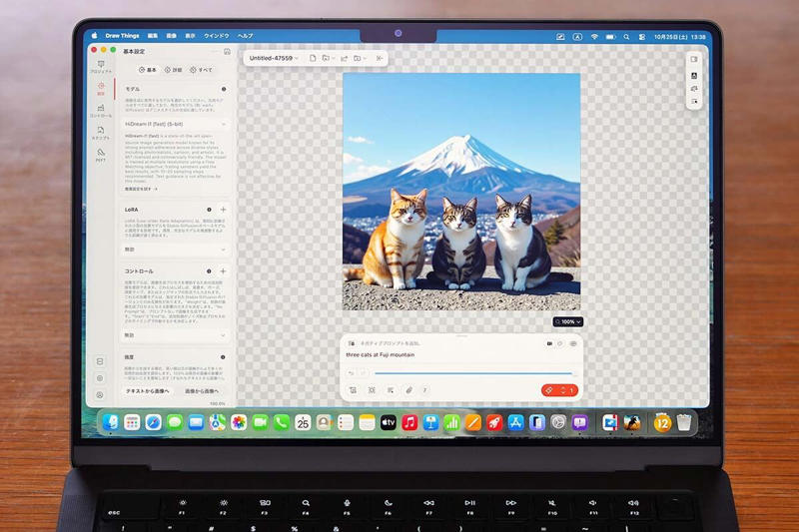The width and height of the screenshot is (799, 532).
Task: Click the icon right of 基本設定 title
Action: pos(228,52)
